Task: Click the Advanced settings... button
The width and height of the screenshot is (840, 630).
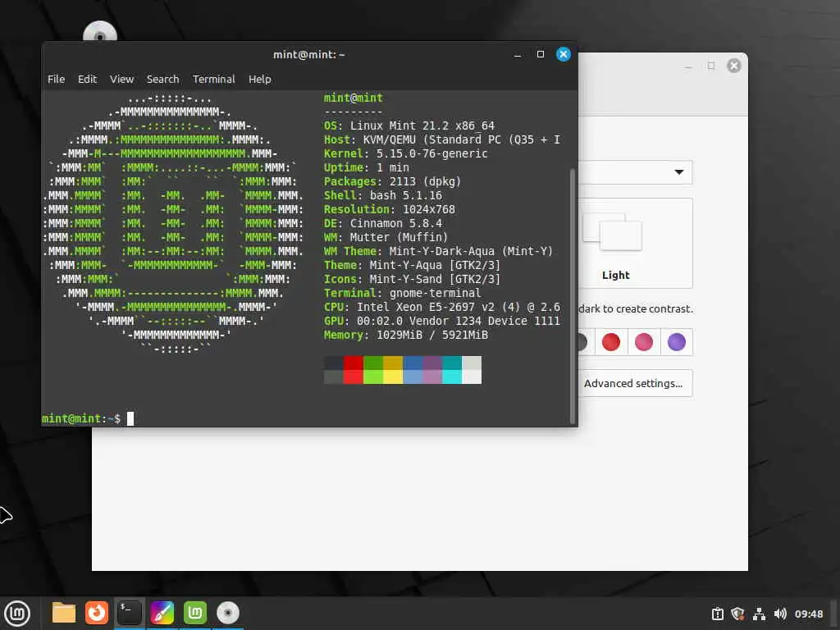Action: pos(633,384)
